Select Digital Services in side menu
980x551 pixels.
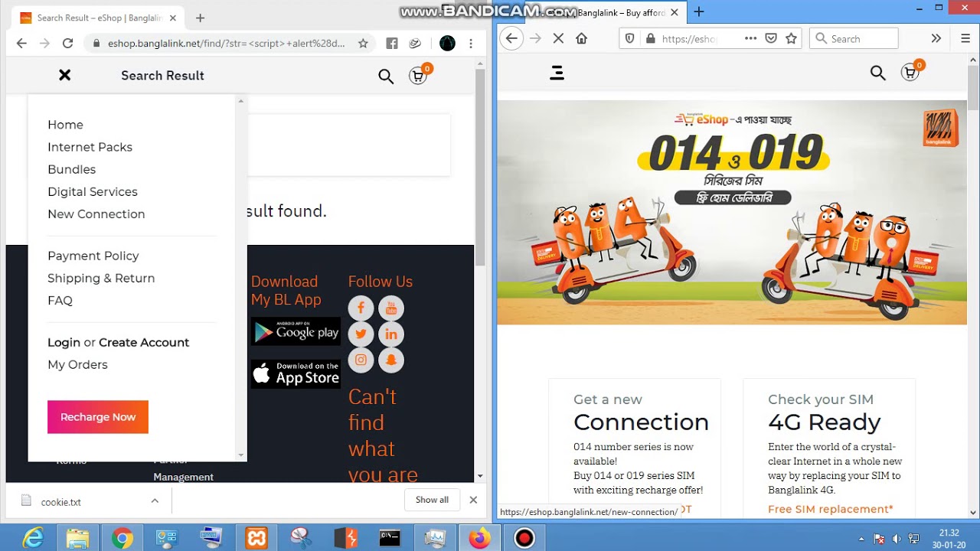(93, 191)
